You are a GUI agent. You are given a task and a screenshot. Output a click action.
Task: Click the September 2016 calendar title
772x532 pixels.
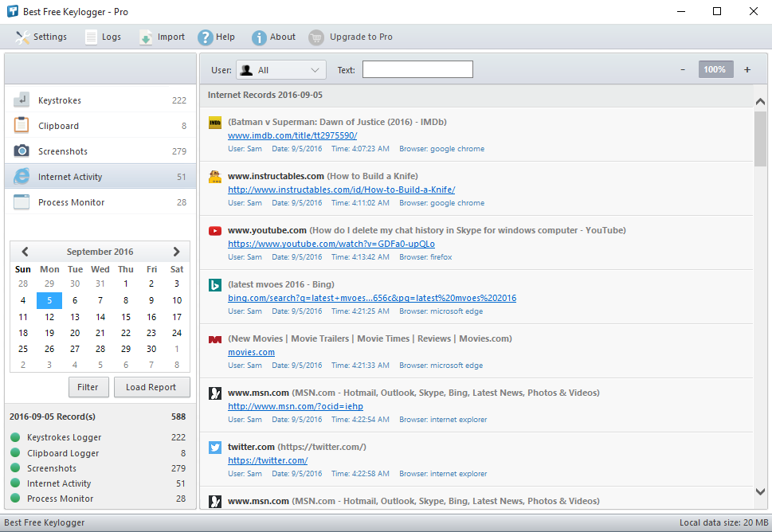point(100,252)
